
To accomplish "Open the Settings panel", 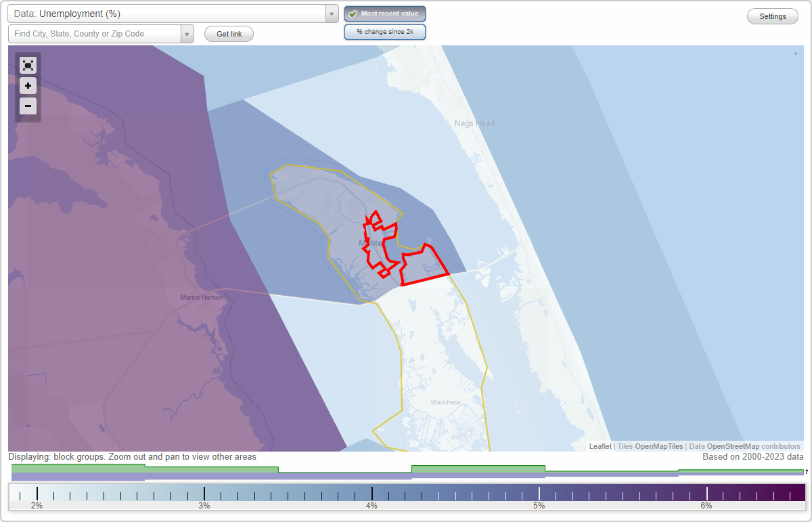I will [772, 16].
